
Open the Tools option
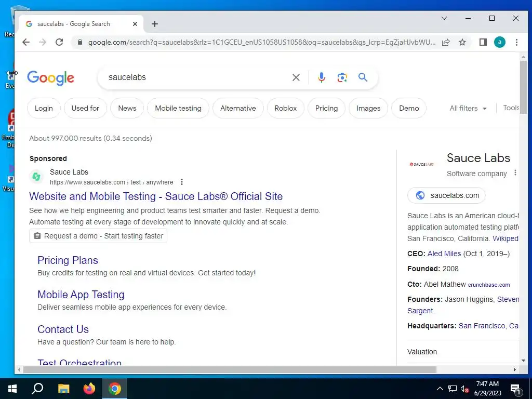pos(511,108)
